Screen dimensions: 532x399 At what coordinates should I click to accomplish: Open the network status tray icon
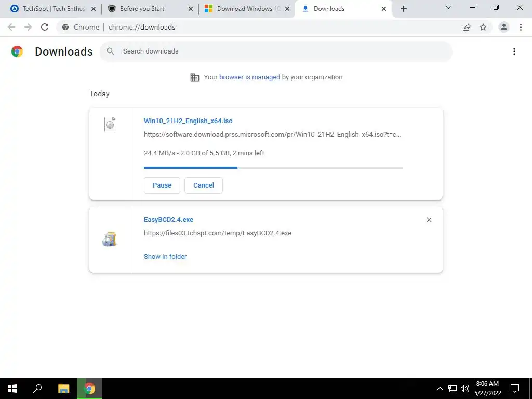coord(453,389)
